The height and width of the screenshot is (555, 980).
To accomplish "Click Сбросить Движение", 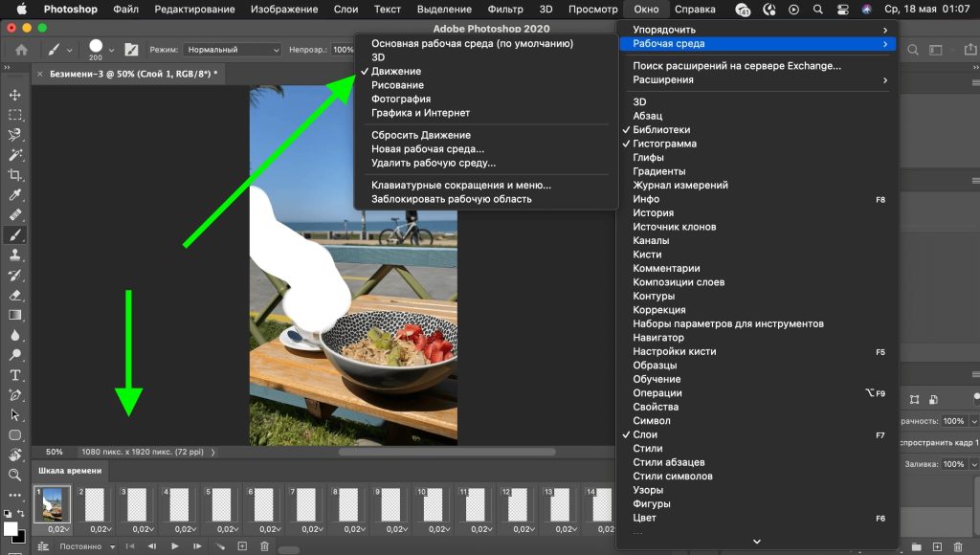I will click(421, 135).
